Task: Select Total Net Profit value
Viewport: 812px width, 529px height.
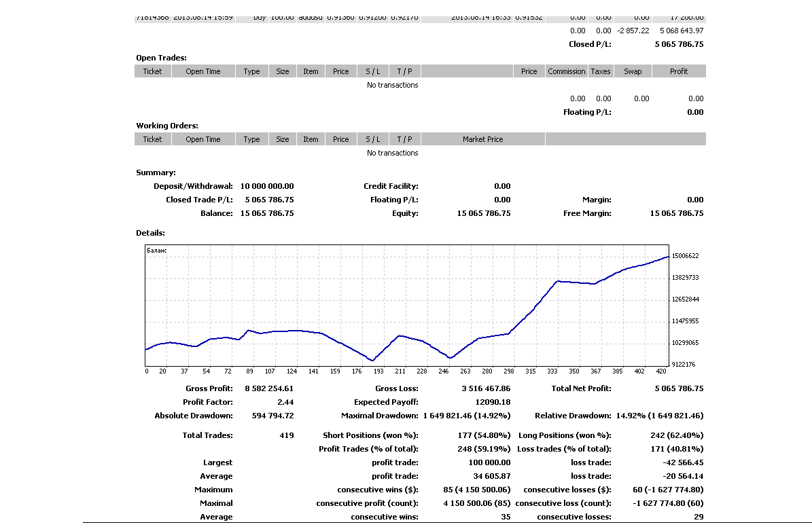Action: point(679,388)
